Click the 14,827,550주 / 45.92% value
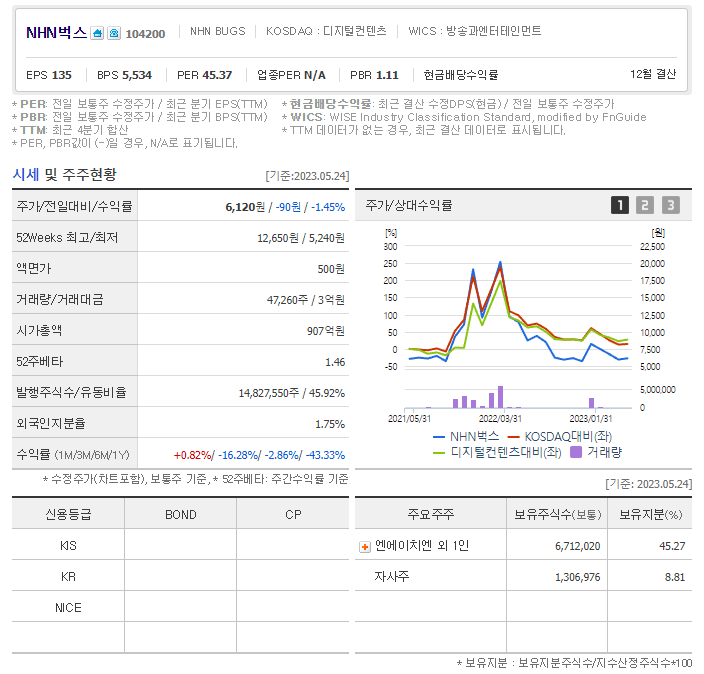This screenshot has width=704, height=674. click(x=292, y=393)
